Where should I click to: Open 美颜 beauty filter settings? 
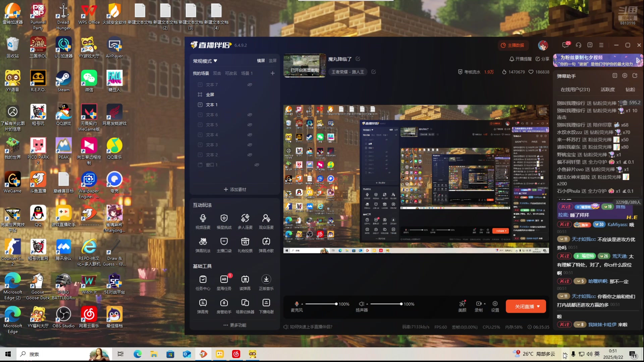point(462,306)
